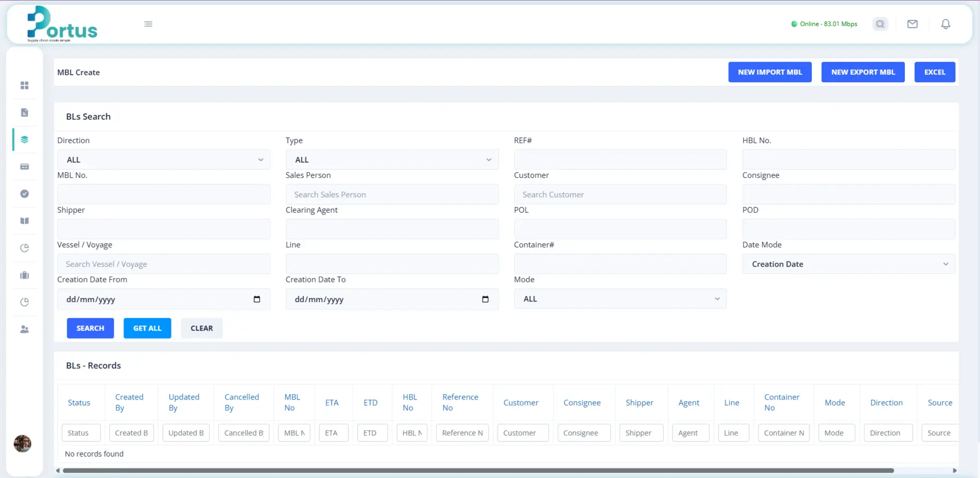Focus the MBL No. search field
Viewport: 980px width, 478px height.
tap(164, 194)
